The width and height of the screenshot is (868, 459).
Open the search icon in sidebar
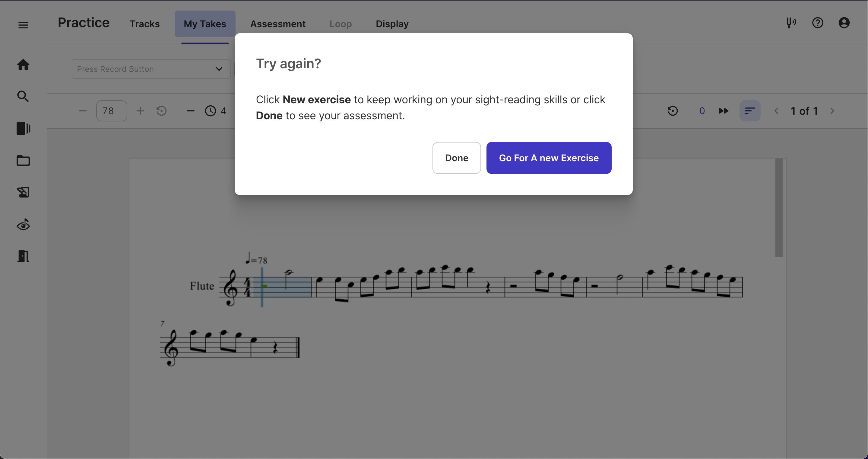[23, 96]
